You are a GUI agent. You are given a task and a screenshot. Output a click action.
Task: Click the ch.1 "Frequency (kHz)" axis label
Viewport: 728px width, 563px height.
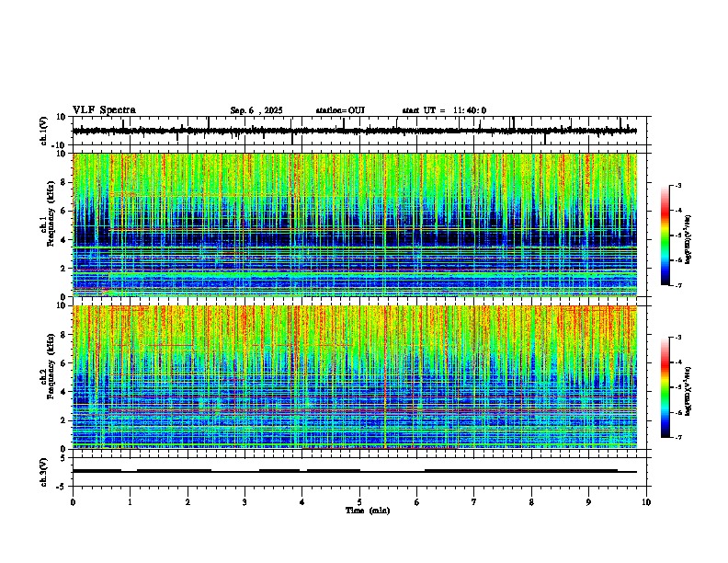(51, 213)
